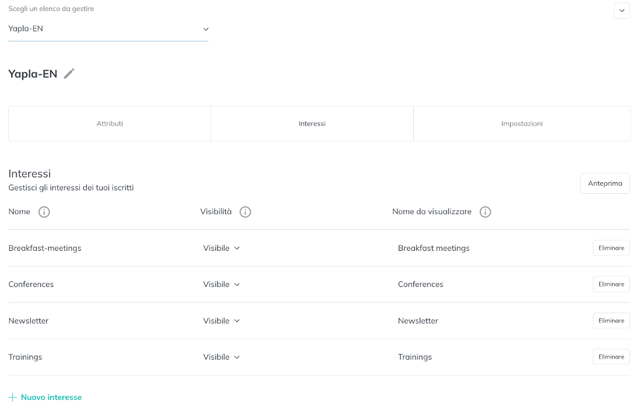640x411 pixels.
Task: Click the Visibilità column header label
Action: (216, 211)
